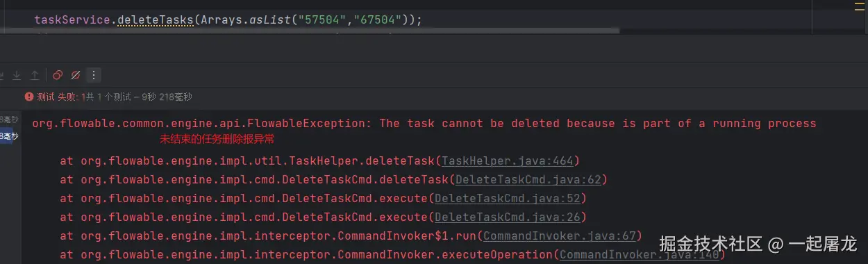868x264 pixels.
Task: Click the deleteTasks method call in the editor
Action: (155, 19)
